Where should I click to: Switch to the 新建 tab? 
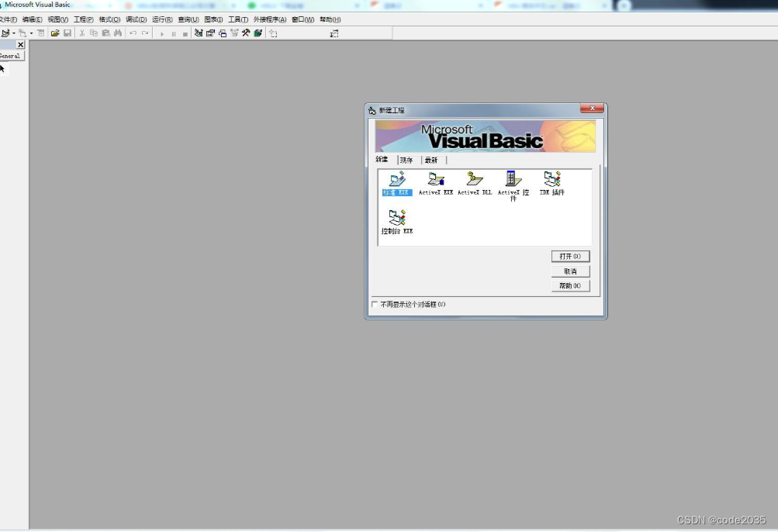click(x=382, y=159)
